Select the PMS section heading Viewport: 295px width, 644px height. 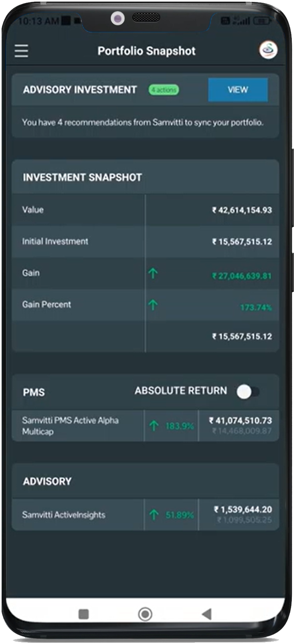pos(34,392)
